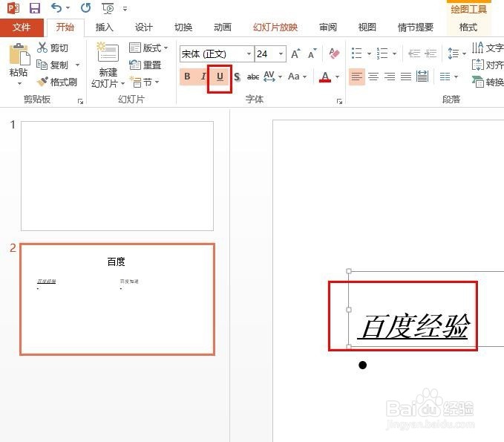Click the font name box 宋体 (正文)
The image size is (504, 442).
tap(213, 53)
